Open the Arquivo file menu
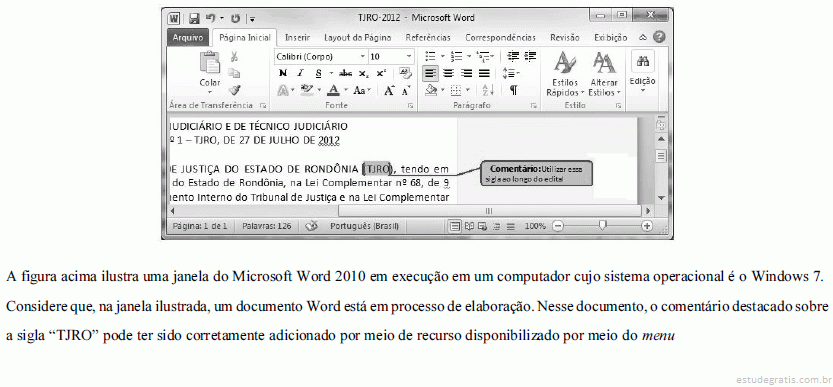 tap(188, 38)
